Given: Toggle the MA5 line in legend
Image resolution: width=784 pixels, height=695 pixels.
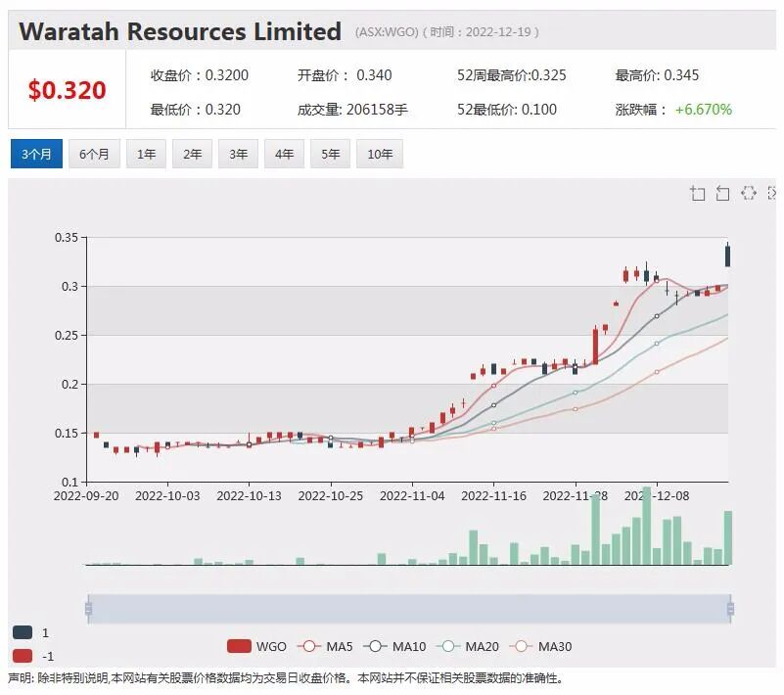Looking at the screenshot, I should [325, 646].
